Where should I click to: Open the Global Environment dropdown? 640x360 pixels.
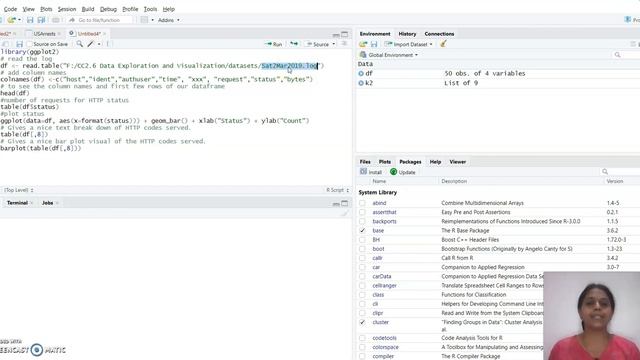389,55
